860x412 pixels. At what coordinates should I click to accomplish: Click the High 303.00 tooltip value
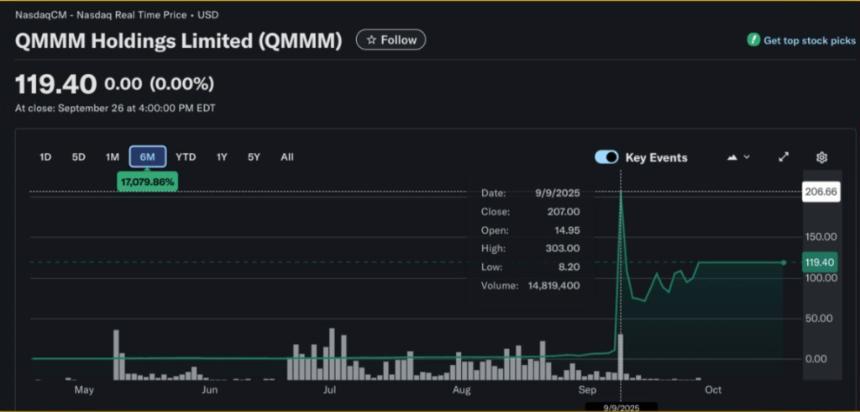565,249
